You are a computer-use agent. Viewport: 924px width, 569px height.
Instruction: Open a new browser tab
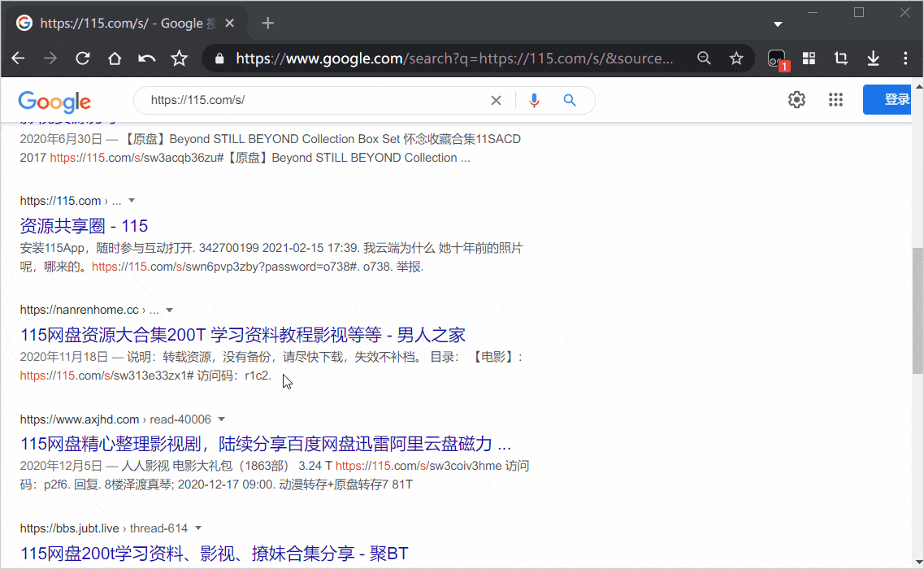pyautogui.click(x=267, y=23)
